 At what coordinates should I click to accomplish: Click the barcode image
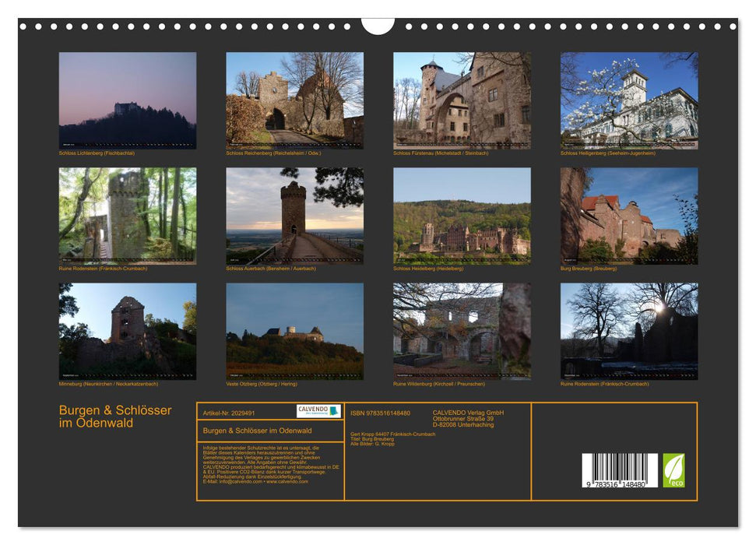(620, 471)
